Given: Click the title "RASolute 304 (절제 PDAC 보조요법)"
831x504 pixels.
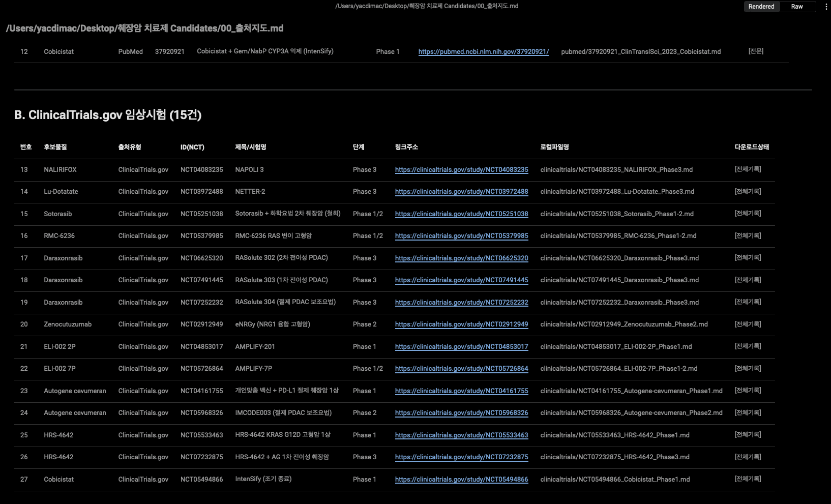Looking at the screenshot, I should (x=285, y=302).
